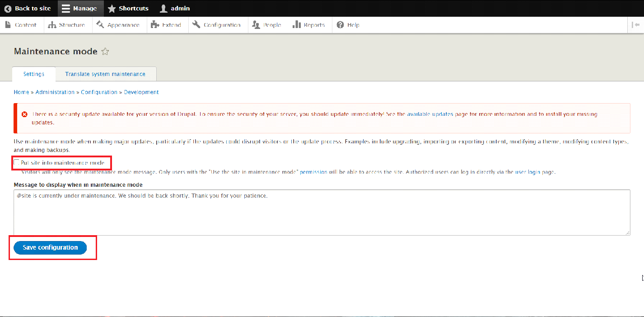Open the Reports section
Image resolution: width=644 pixels, height=317 pixels.
tap(309, 25)
